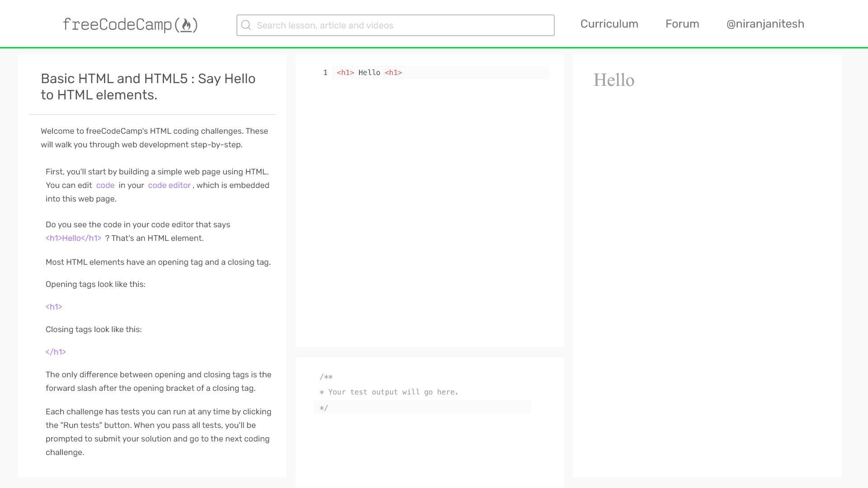Open the Curriculum menu item

click(609, 24)
